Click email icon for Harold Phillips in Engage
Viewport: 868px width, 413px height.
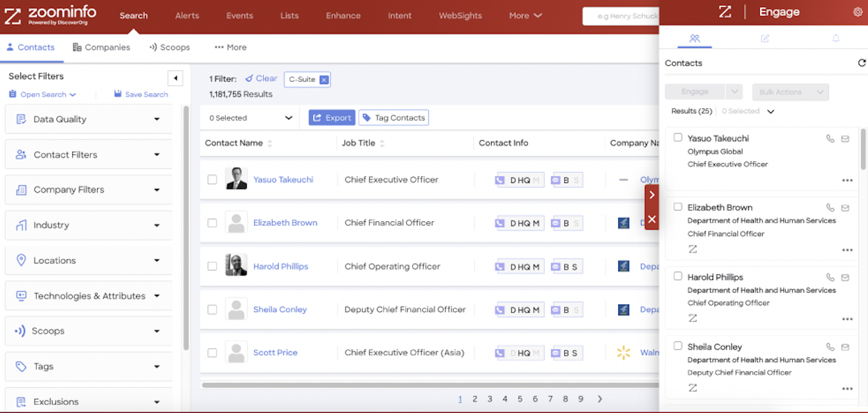click(845, 278)
